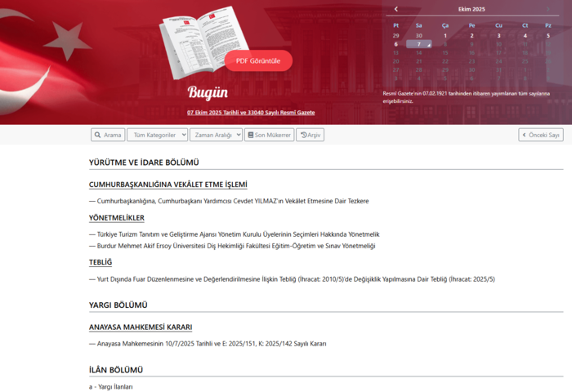Select September 29 in the calendar

[395, 36]
